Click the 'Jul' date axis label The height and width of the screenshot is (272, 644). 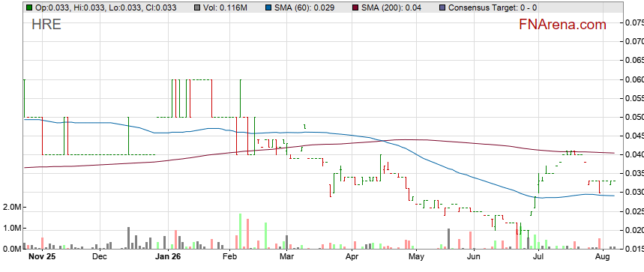pos(538,257)
